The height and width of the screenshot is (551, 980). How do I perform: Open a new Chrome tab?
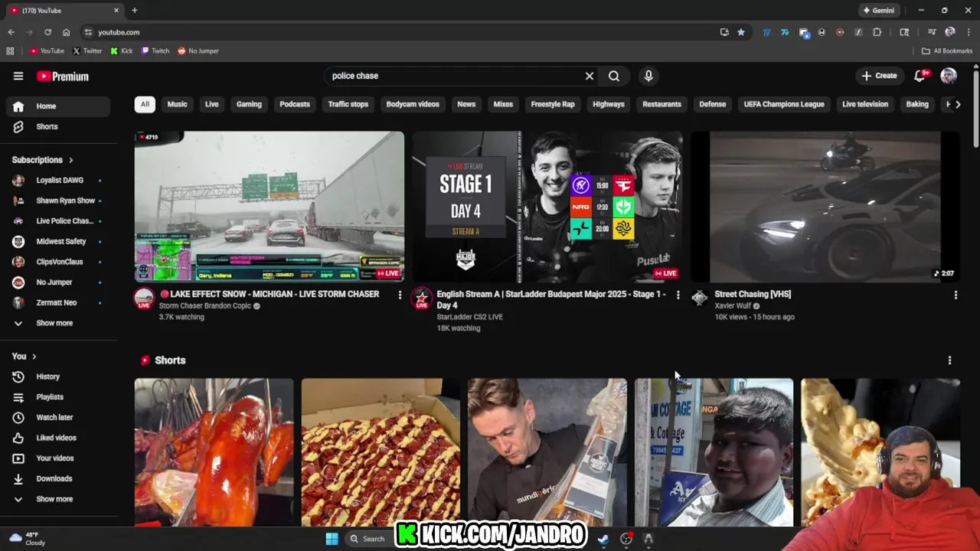(x=135, y=11)
